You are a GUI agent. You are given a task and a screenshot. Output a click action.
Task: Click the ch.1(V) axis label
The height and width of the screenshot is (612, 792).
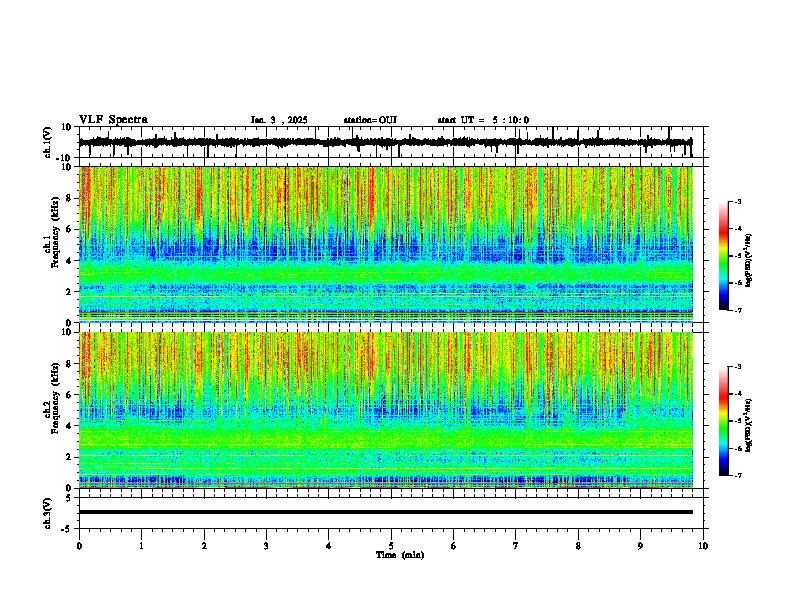click(x=48, y=143)
